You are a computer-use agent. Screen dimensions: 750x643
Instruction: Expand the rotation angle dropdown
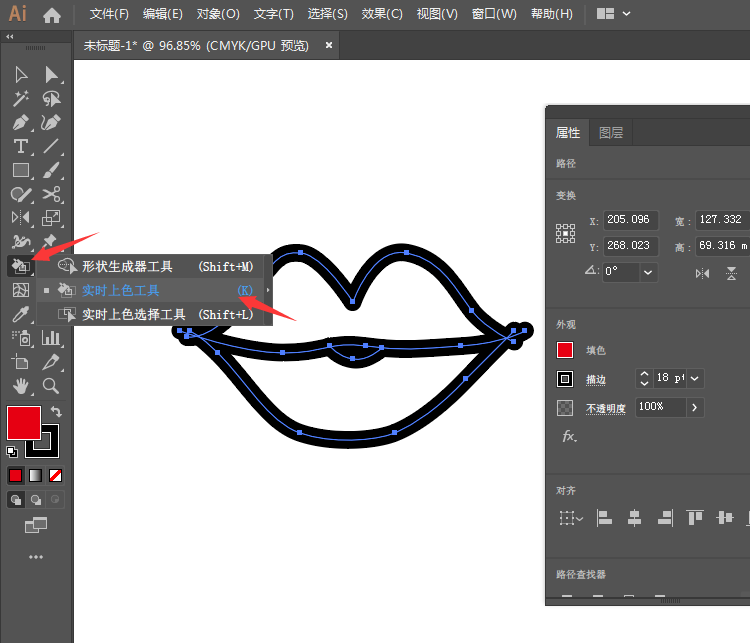(648, 272)
